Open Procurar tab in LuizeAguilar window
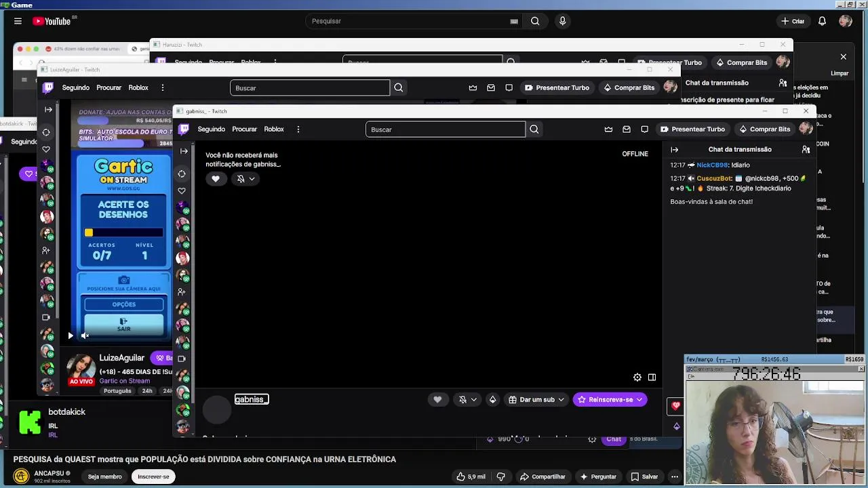This screenshot has width=868, height=488. [x=108, y=87]
